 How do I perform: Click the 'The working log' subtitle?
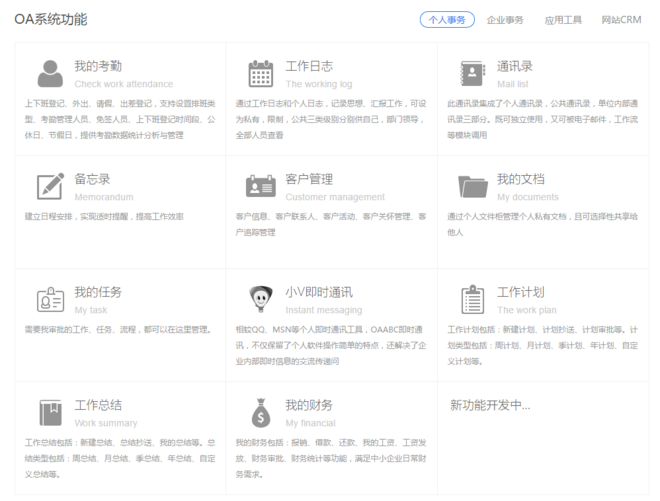[x=319, y=84]
